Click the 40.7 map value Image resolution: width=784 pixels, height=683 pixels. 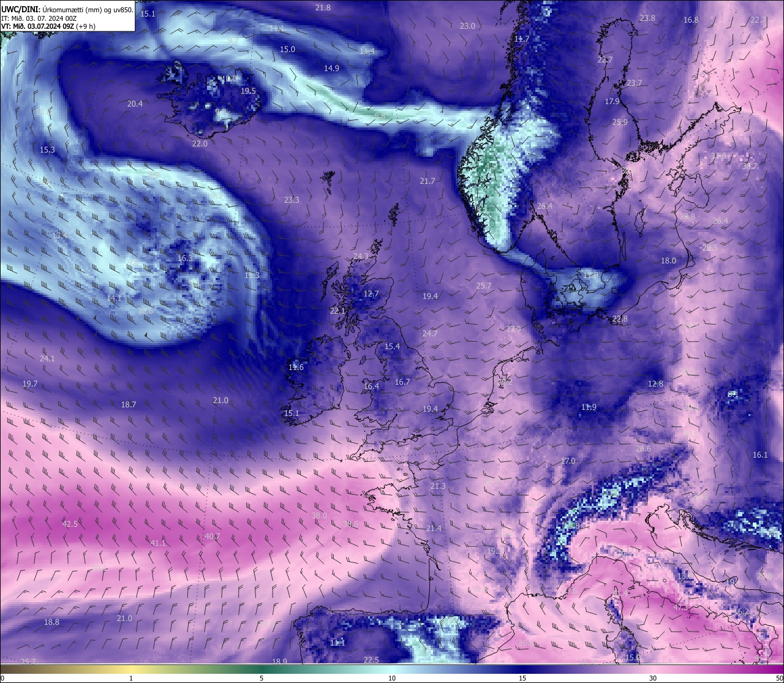[212, 536]
